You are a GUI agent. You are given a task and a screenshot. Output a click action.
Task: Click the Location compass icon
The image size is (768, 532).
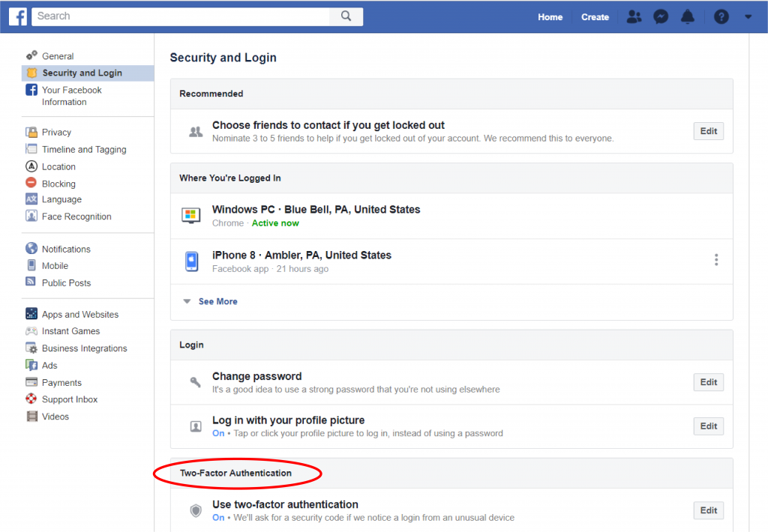31,166
